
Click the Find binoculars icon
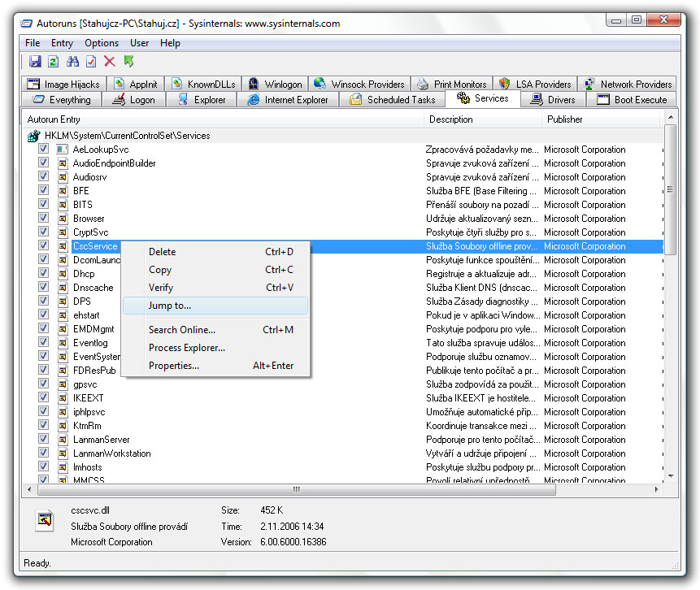[72, 62]
